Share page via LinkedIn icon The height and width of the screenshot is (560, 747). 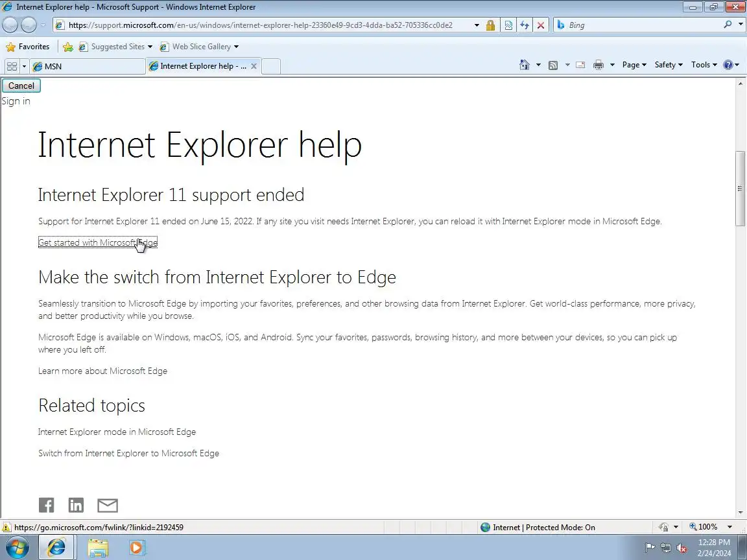coord(76,506)
